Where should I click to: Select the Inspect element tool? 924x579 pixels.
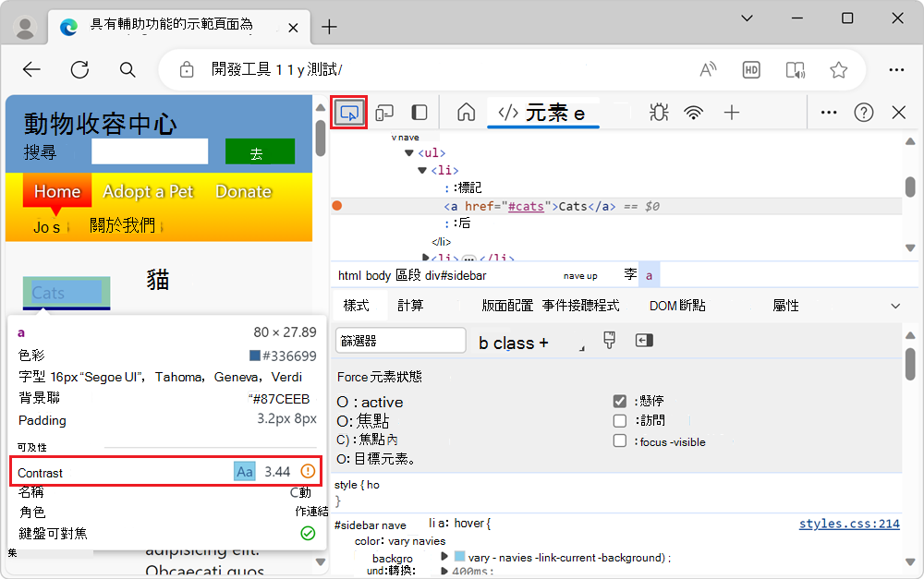click(348, 111)
